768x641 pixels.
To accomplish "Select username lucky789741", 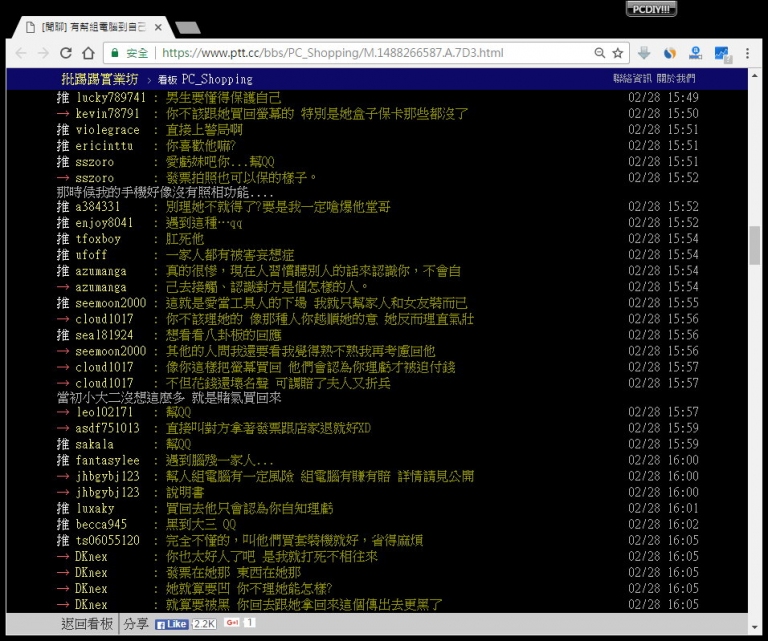I will (x=111, y=97).
